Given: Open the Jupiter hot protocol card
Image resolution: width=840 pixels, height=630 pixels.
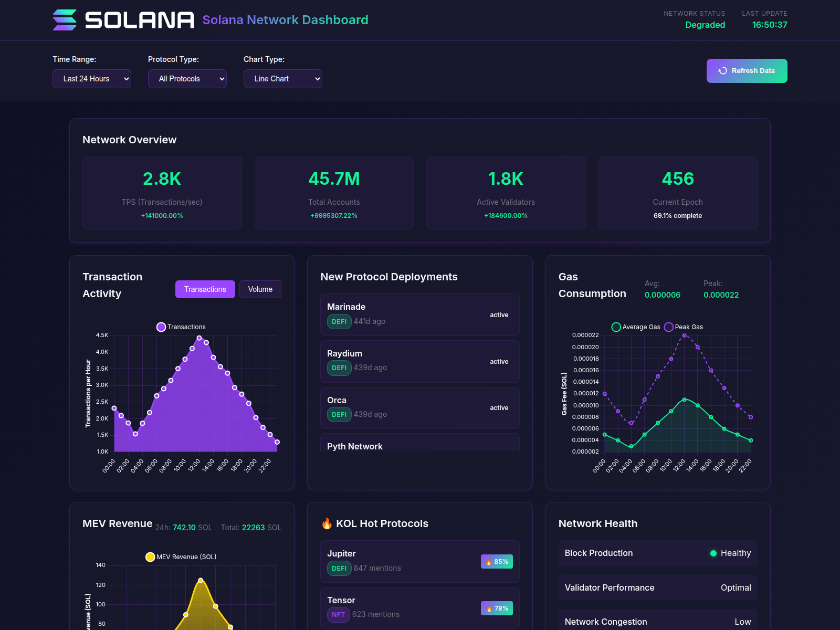Looking at the screenshot, I should pos(420,561).
